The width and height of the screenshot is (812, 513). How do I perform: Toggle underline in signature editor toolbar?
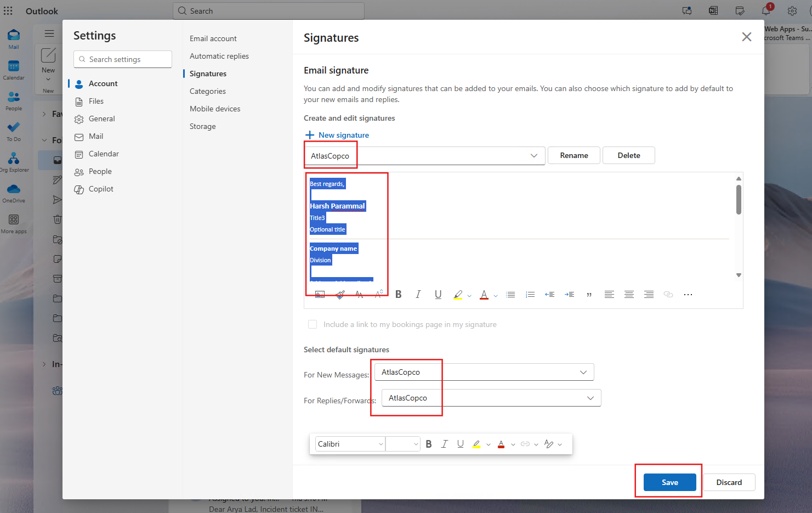438,295
